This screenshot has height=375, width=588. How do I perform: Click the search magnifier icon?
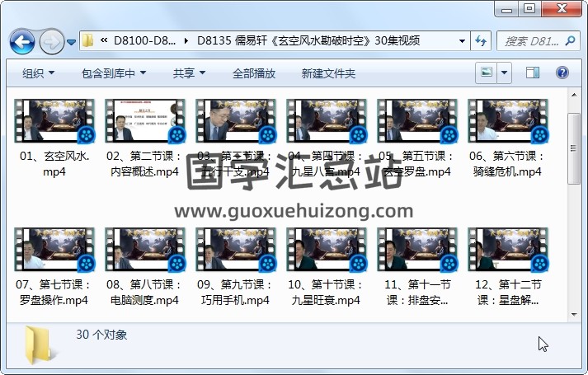(x=570, y=40)
